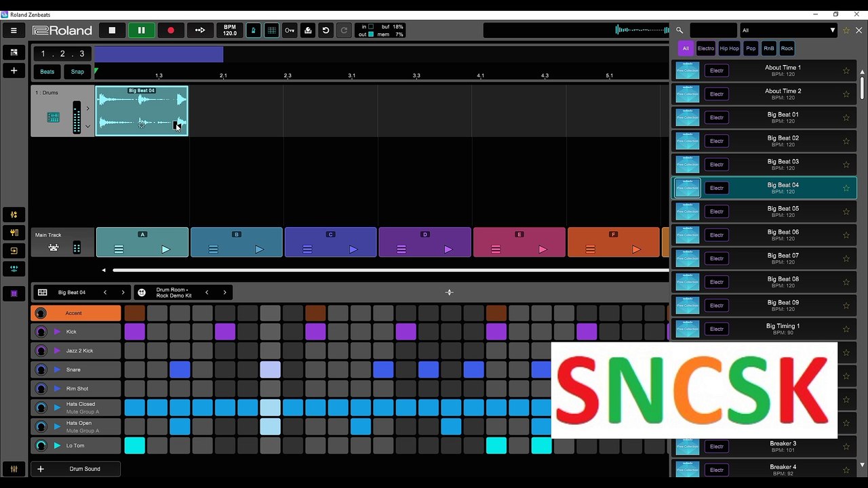The image size is (868, 488).
Task: Pause playback with the green pause button
Action: [x=141, y=30]
